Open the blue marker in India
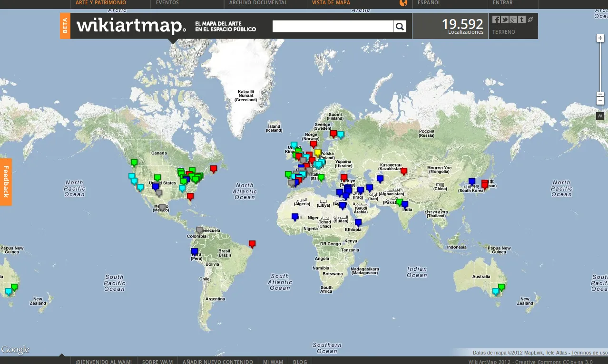 tap(405, 205)
